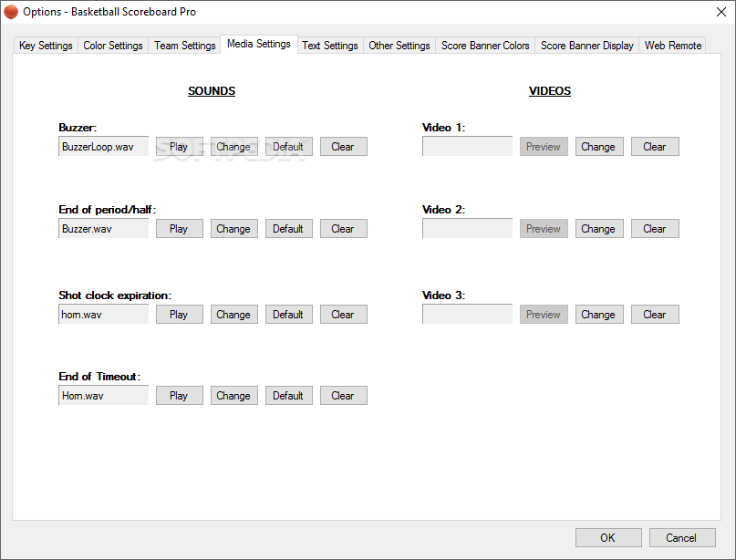Play End of Timeout sound
Viewport: 736px width, 560px height.
(x=180, y=396)
